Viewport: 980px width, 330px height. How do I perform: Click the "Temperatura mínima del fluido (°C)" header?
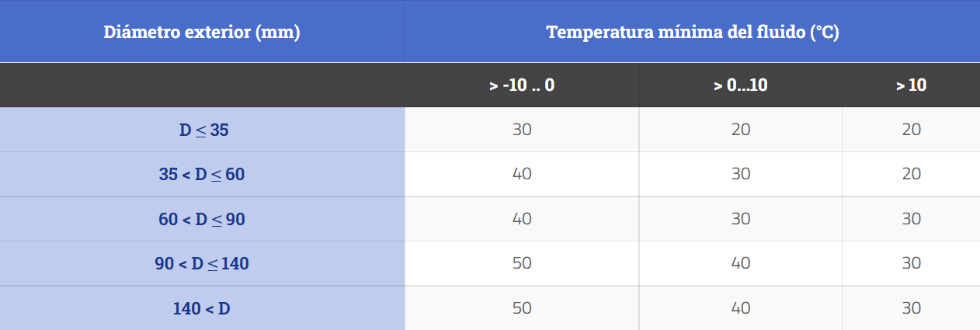tap(692, 33)
